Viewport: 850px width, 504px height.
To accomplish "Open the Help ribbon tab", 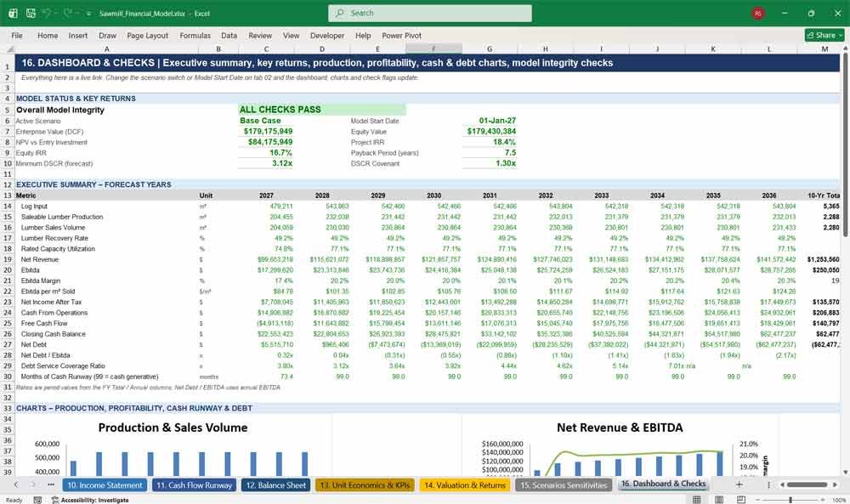I will click(x=363, y=35).
